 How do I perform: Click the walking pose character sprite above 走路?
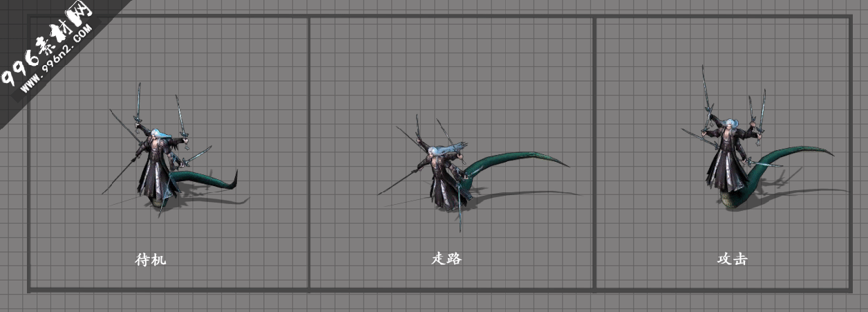pos(473,173)
